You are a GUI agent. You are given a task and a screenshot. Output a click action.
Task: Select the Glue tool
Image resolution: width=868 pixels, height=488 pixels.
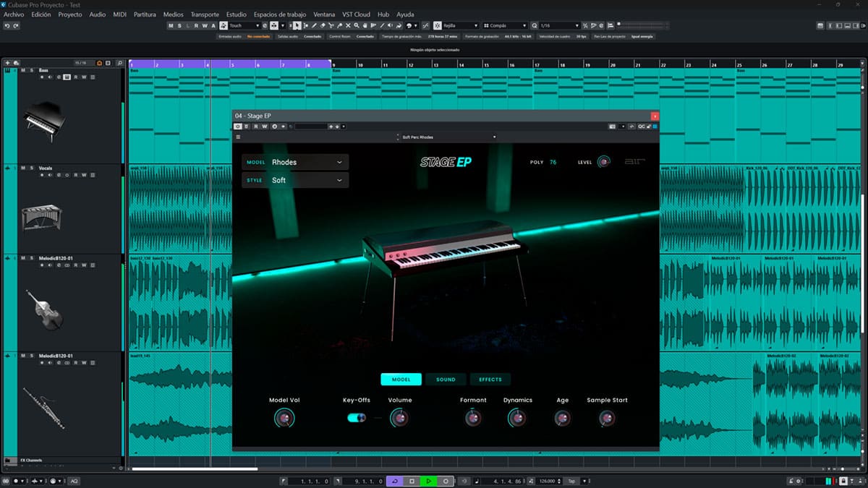(x=339, y=25)
